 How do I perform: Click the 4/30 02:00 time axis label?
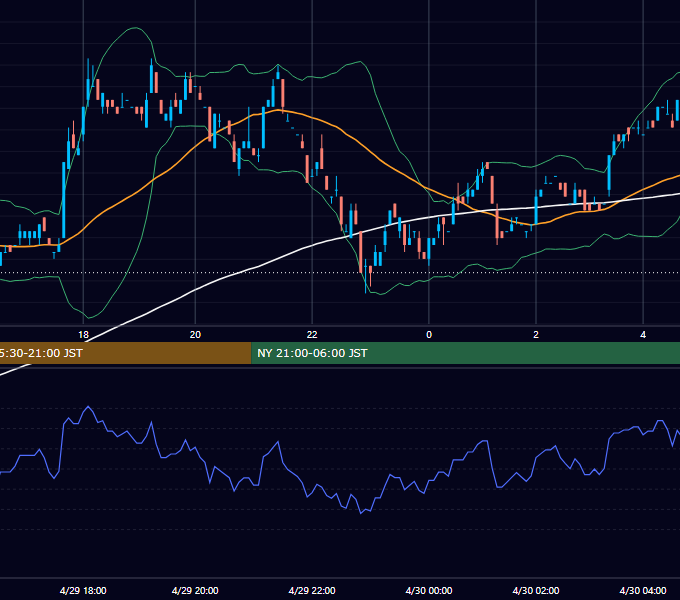[536, 590]
